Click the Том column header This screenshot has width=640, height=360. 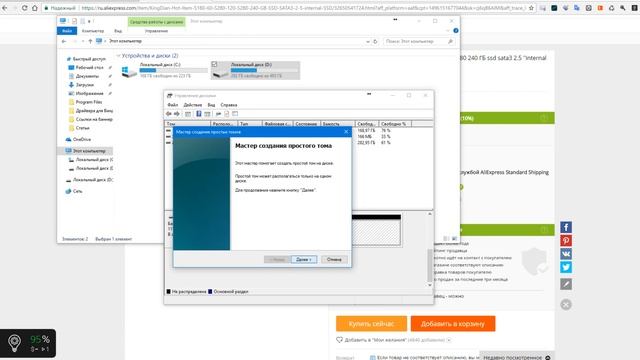[x=188, y=124]
